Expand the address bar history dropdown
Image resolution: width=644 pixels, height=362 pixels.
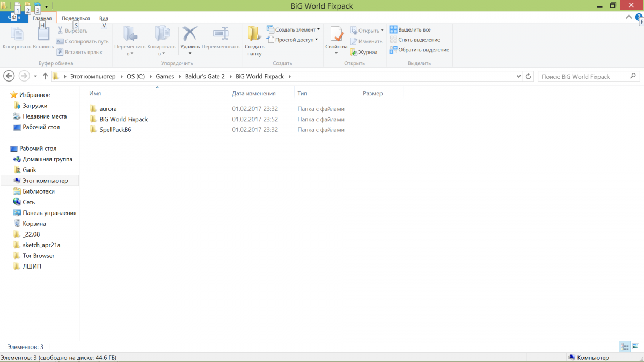(x=518, y=76)
